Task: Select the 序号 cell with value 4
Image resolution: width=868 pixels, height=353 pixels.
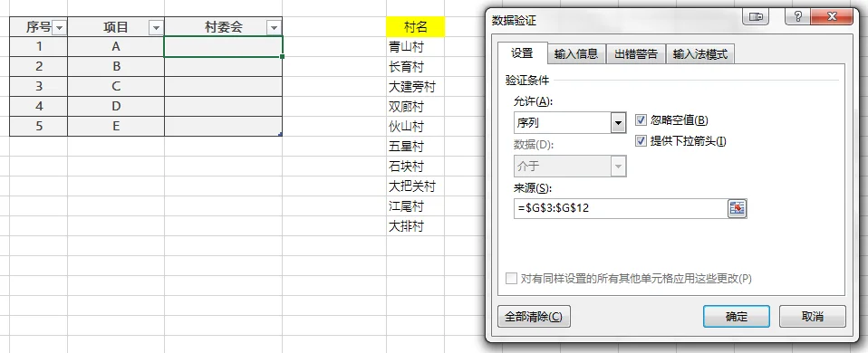Action: [x=39, y=106]
